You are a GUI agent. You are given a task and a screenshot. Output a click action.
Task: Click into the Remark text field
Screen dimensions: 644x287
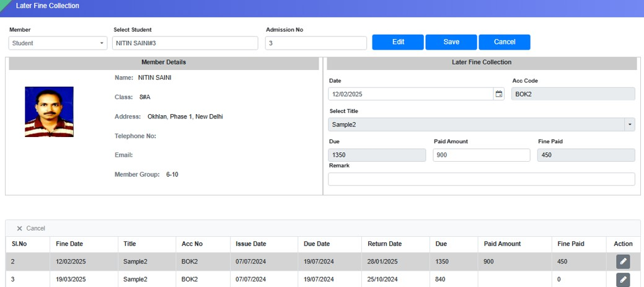(481, 179)
